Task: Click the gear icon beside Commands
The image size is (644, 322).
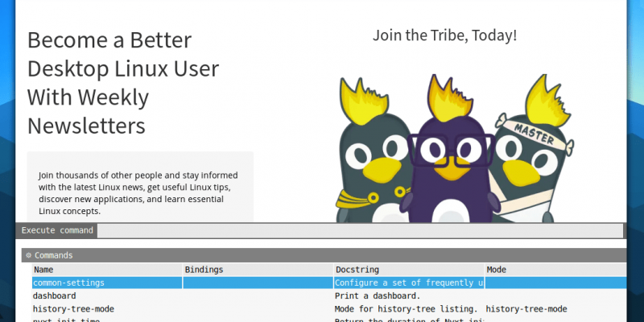Action: pos(28,255)
